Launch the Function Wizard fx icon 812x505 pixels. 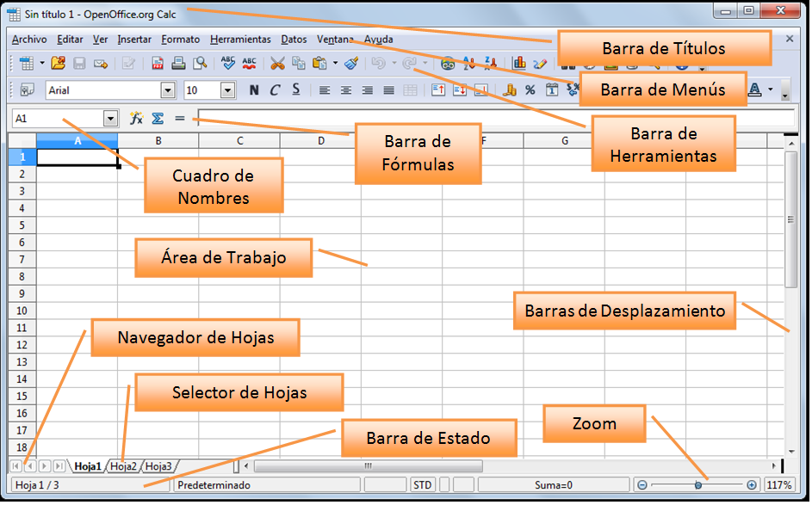pyautogui.click(x=136, y=119)
